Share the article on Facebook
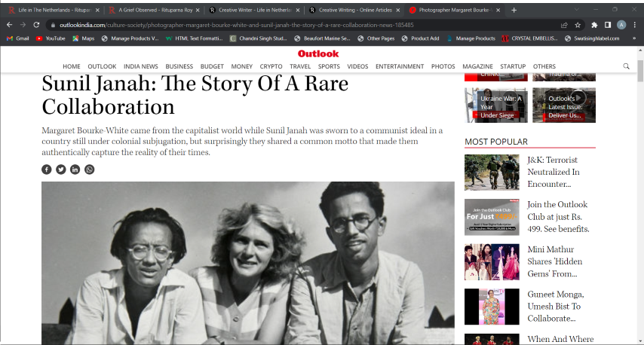Image resolution: width=644 pixels, height=345 pixels. point(47,169)
